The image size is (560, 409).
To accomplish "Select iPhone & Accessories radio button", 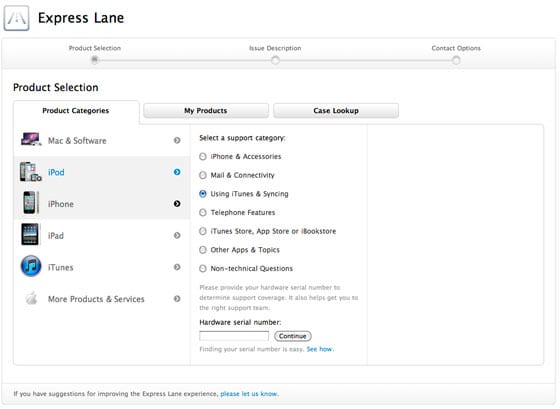I will (x=203, y=156).
